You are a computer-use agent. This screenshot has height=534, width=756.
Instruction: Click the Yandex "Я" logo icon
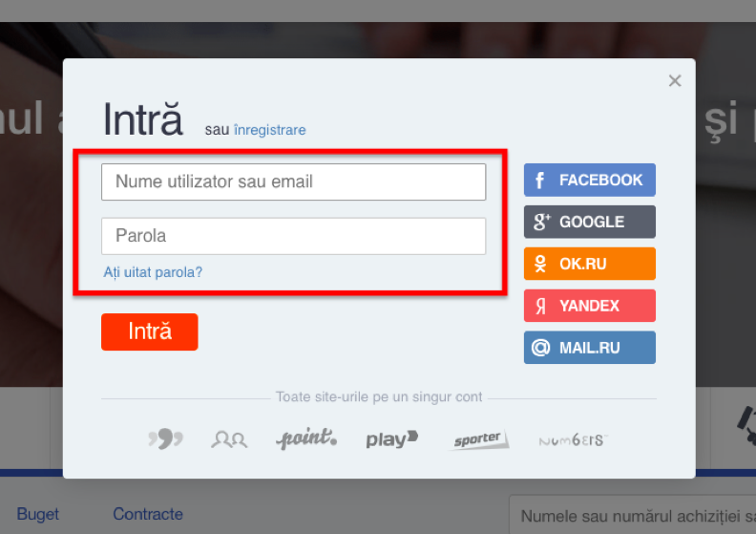coord(541,306)
